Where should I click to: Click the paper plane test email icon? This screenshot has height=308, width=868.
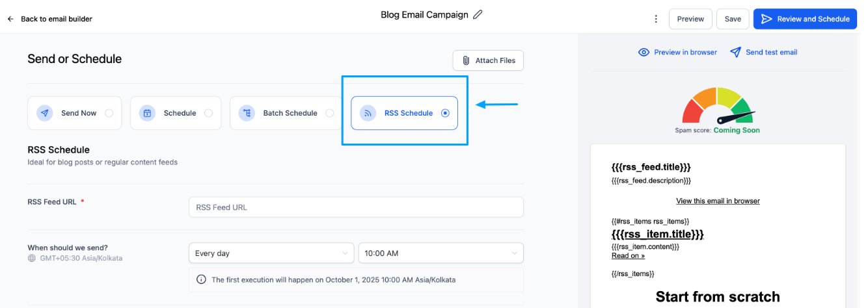coord(735,52)
